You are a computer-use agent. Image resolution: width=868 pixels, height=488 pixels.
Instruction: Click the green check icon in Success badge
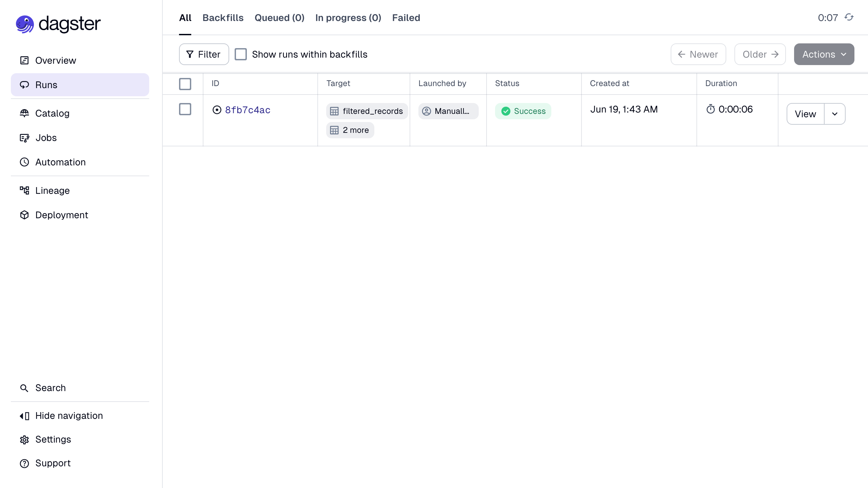point(506,111)
